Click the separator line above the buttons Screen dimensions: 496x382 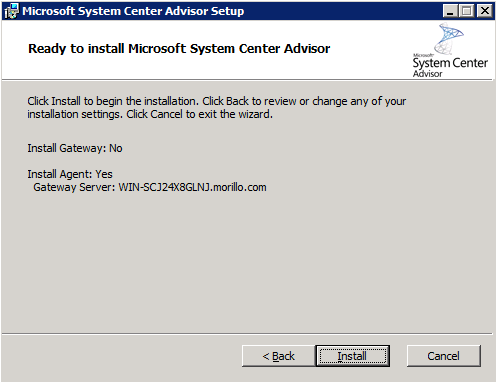(247, 333)
